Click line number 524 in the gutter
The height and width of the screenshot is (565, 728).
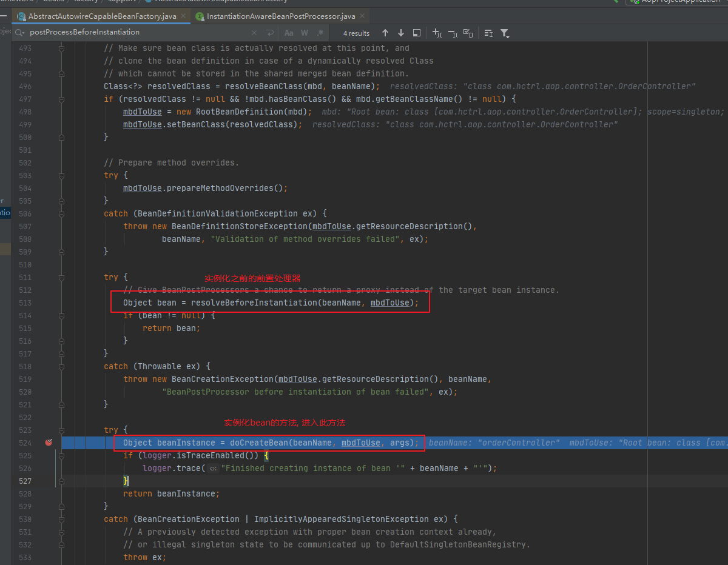[x=25, y=443]
